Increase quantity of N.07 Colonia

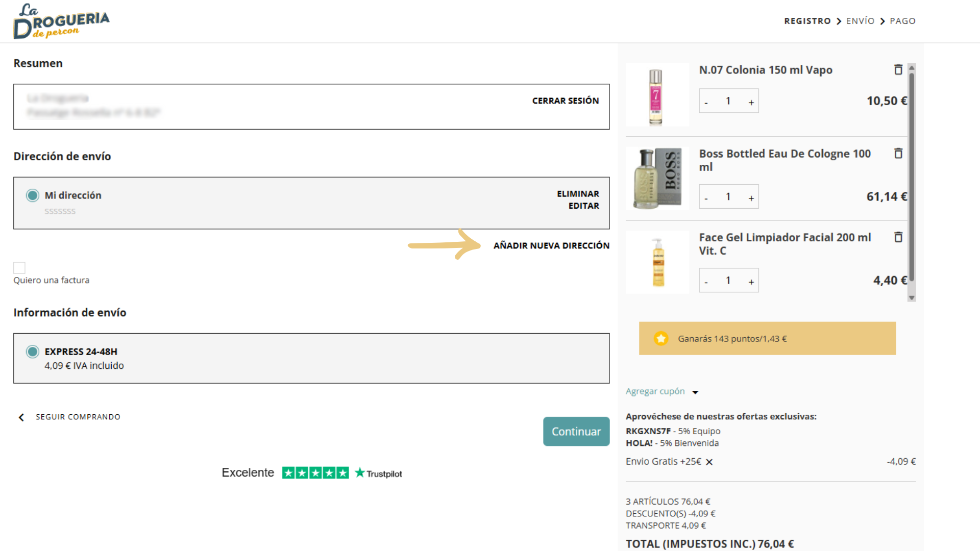(751, 102)
